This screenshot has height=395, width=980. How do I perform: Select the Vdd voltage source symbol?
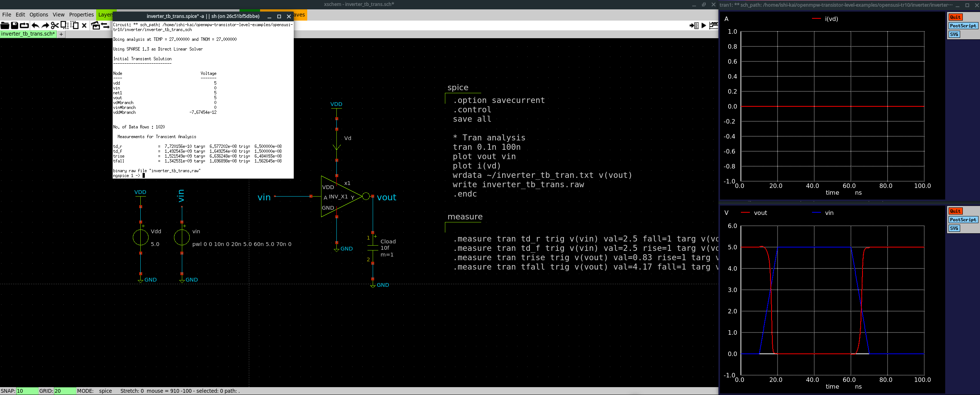(x=141, y=237)
